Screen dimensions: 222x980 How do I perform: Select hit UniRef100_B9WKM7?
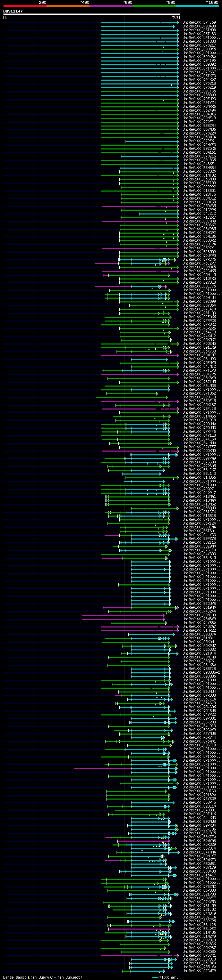(x=199, y=355)
